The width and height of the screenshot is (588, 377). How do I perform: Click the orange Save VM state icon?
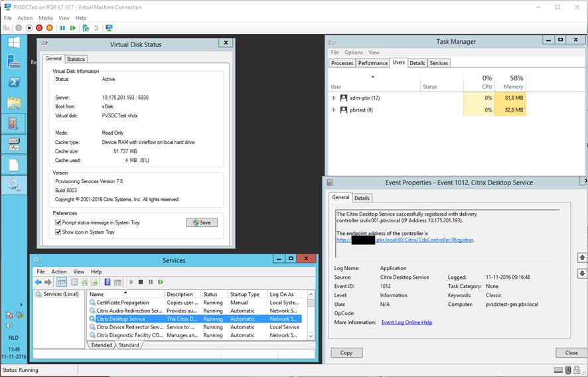(x=50, y=28)
